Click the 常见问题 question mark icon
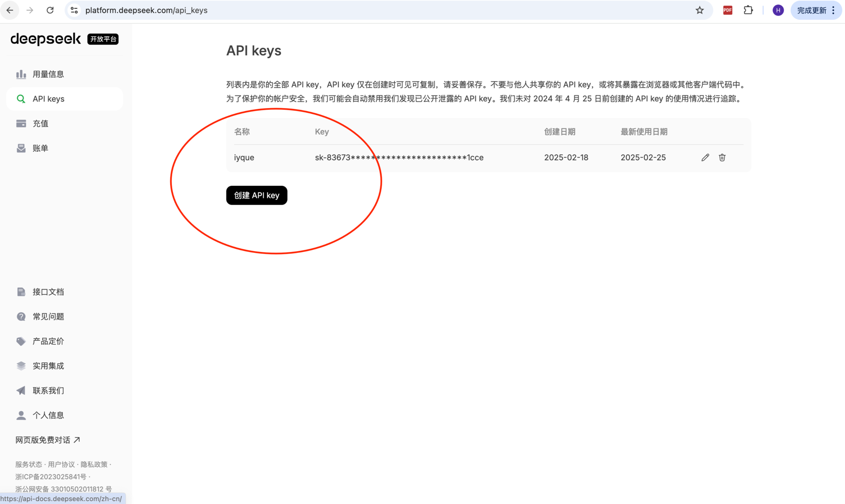 (21, 317)
